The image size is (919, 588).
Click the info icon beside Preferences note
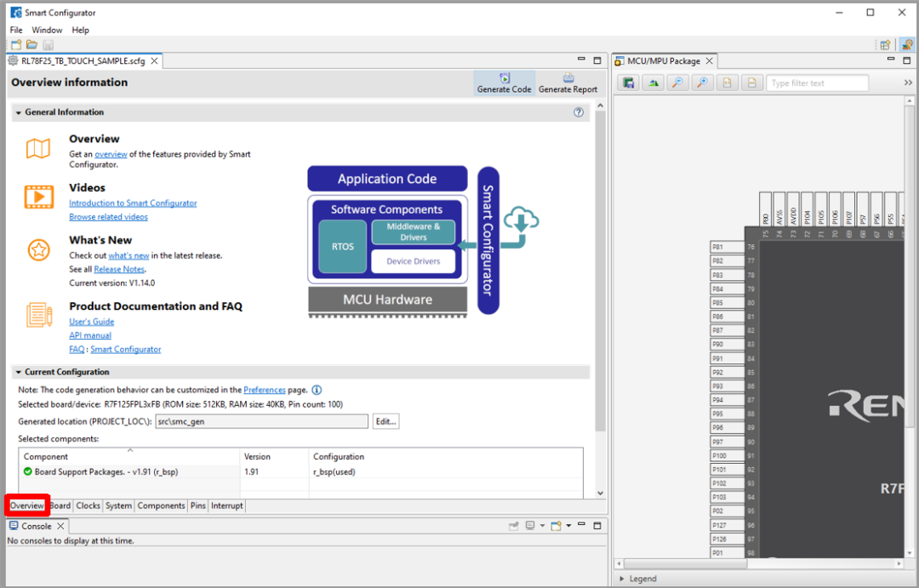317,390
